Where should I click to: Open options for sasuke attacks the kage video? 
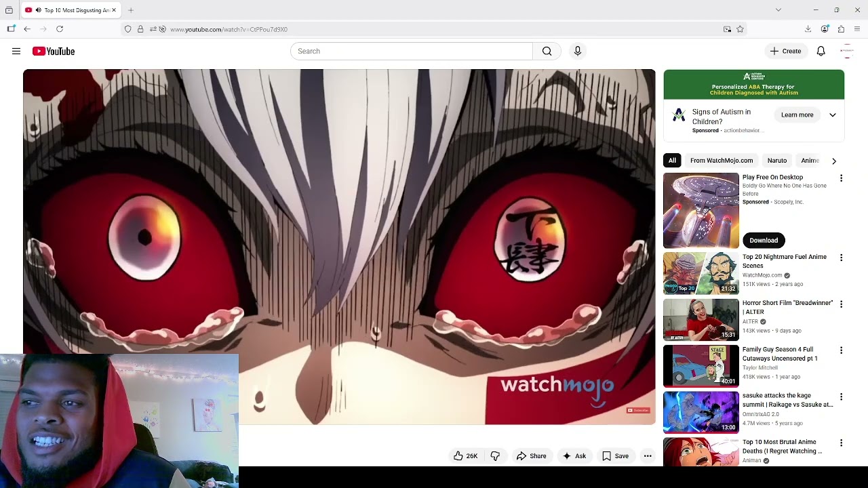click(x=841, y=396)
